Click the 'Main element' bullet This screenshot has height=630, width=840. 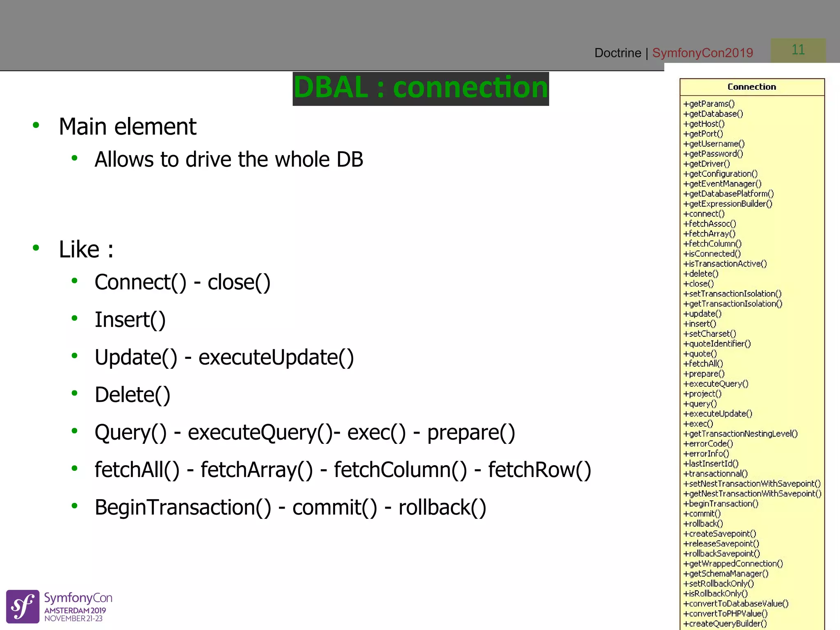tap(128, 126)
